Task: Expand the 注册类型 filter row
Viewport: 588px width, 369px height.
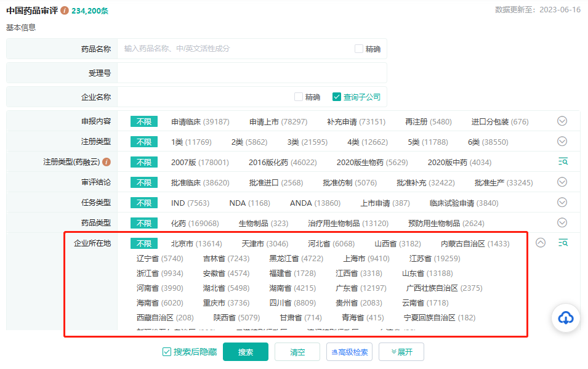Action: (562, 142)
